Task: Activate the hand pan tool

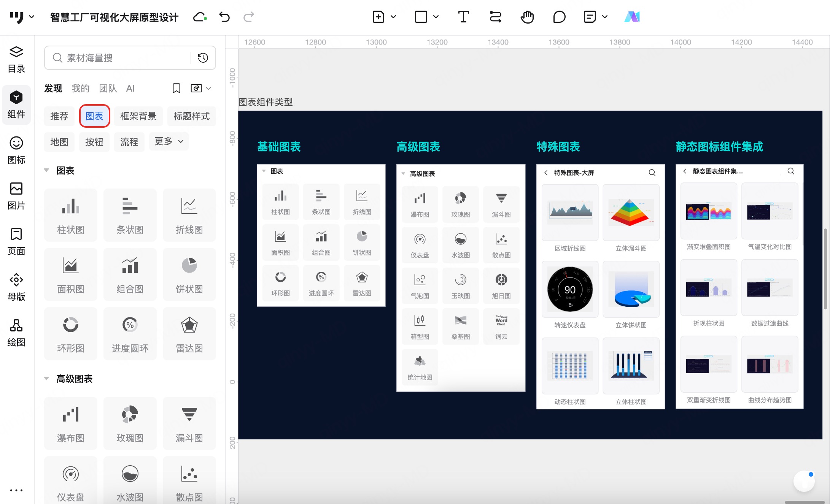Action: [527, 17]
